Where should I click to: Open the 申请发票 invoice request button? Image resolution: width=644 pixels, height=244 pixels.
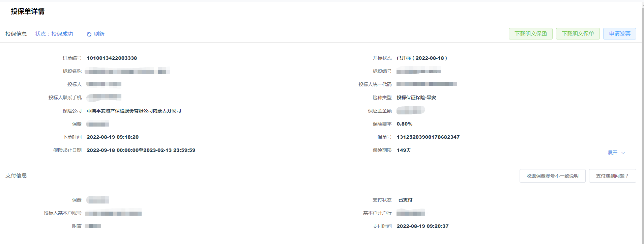pos(619,34)
